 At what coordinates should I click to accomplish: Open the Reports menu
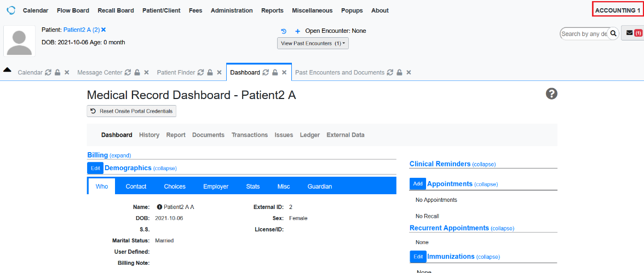click(x=272, y=11)
